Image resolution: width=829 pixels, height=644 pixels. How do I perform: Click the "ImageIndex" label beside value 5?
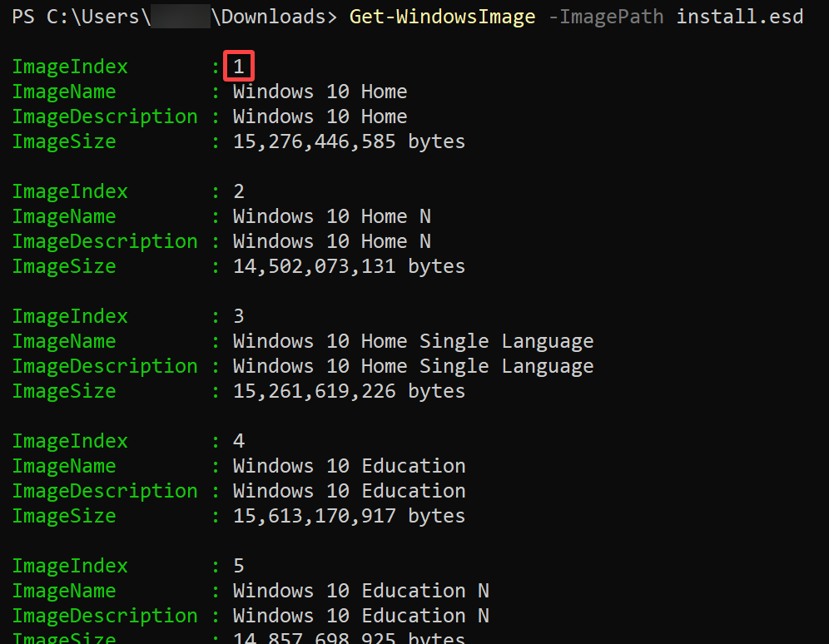tap(70, 566)
